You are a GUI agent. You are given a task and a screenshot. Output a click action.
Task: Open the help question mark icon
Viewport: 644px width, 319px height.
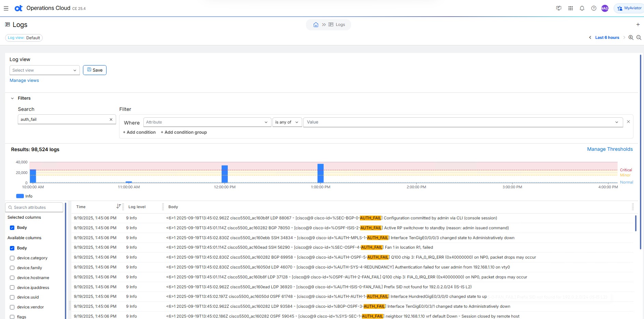(x=594, y=8)
